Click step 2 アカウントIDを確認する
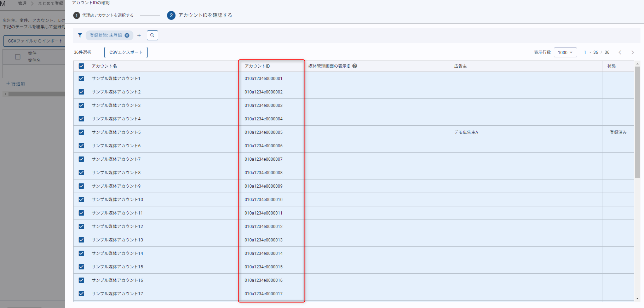Viewport: 644px width, 308px height. (x=200, y=15)
